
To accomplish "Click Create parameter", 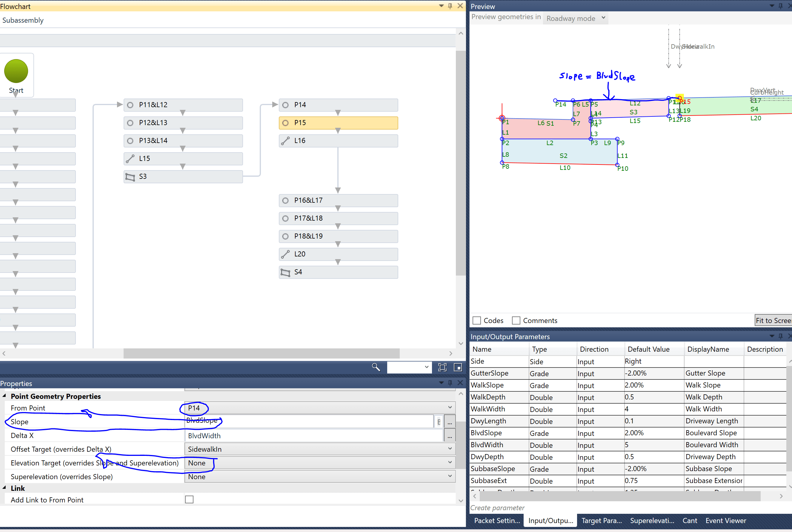I will click(497, 508).
